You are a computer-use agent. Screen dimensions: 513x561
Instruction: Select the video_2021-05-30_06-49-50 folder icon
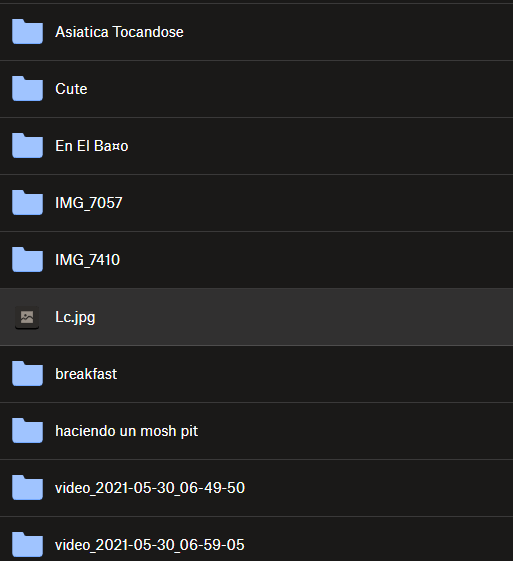click(27, 487)
